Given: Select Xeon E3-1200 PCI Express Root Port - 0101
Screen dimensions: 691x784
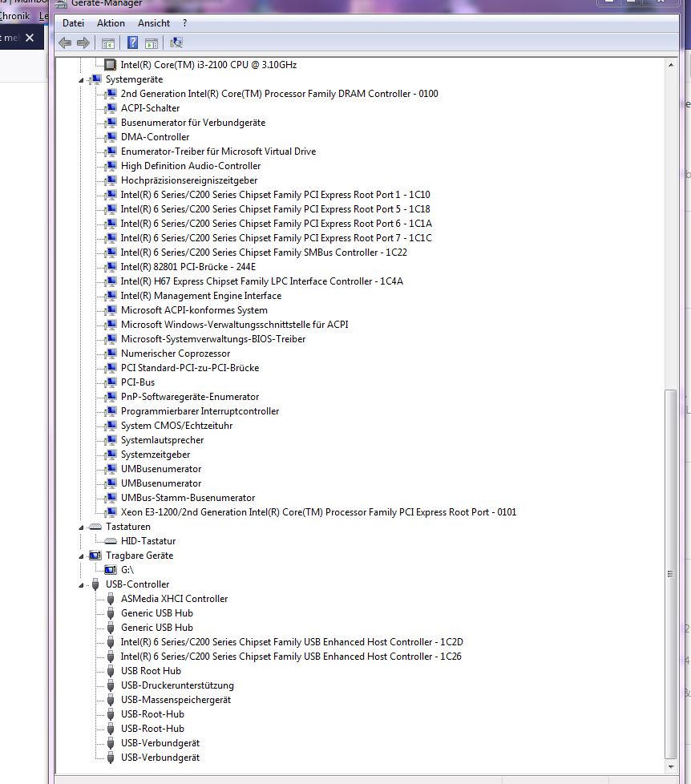Looking at the screenshot, I should pos(318,512).
